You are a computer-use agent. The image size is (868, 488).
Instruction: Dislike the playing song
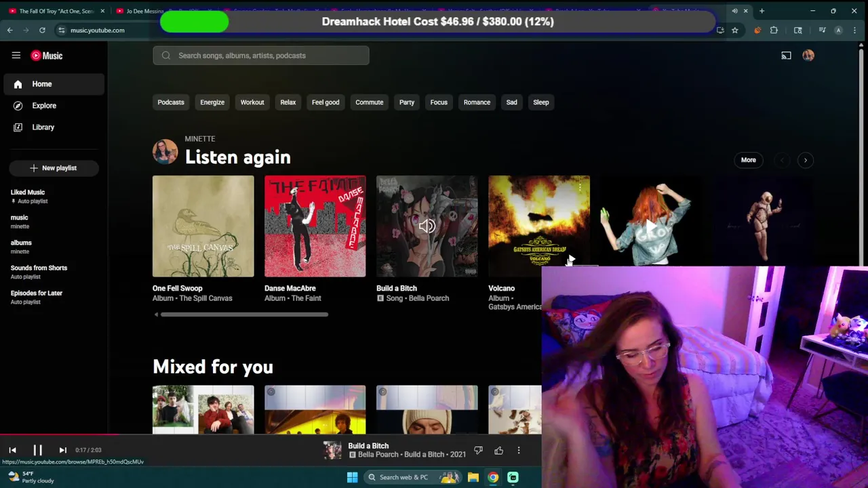click(x=479, y=451)
